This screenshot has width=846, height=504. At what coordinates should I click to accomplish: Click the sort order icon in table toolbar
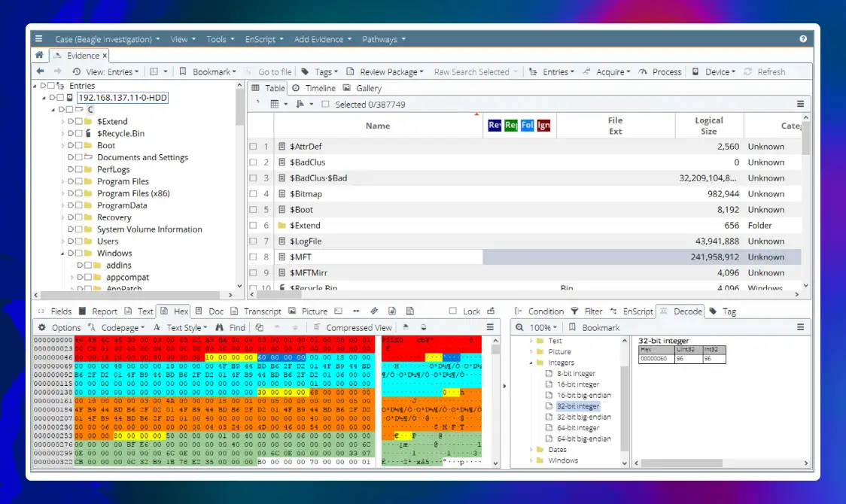coord(300,104)
